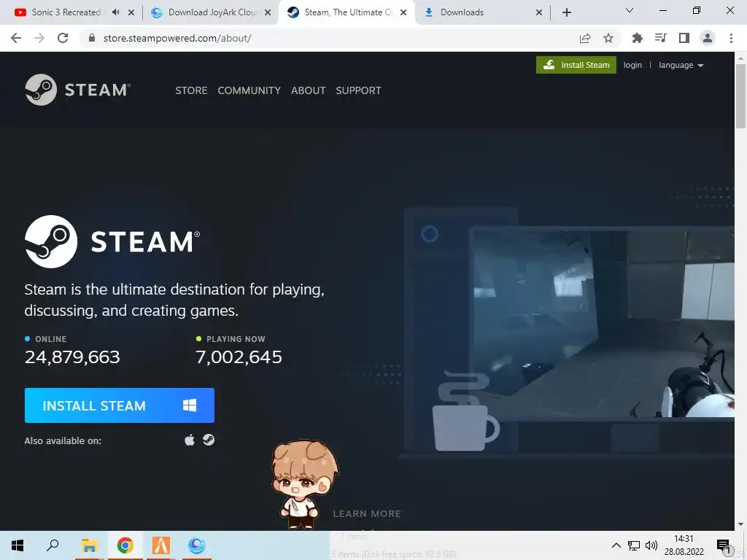This screenshot has height=560, width=747.
Task: Click the scrollbar down arrow
Action: tap(740, 524)
